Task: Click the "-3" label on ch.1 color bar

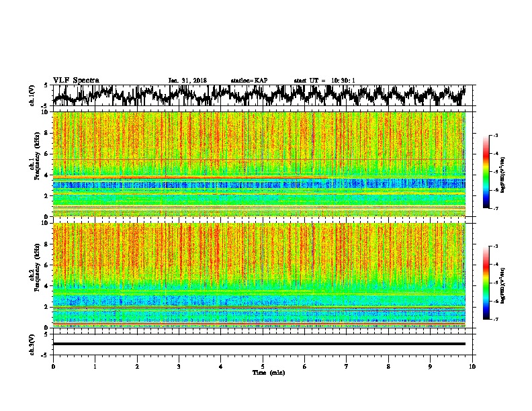Action: tap(495, 136)
